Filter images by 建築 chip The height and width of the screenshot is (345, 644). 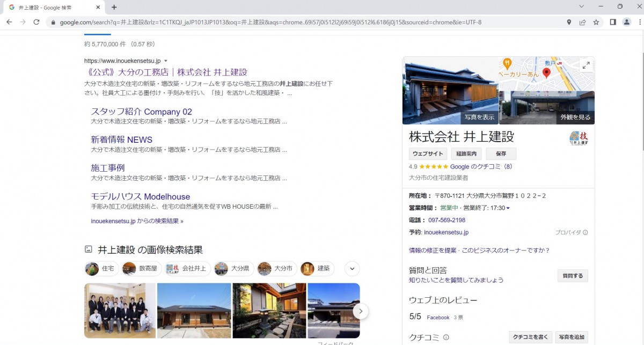point(317,268)
